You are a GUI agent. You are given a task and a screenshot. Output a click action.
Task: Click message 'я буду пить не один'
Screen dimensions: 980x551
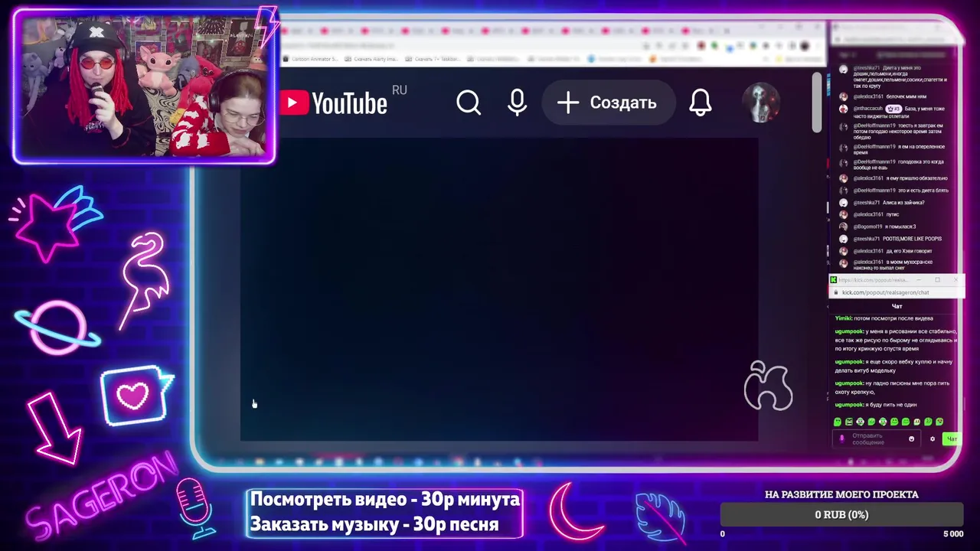click(x=891, y=405)
